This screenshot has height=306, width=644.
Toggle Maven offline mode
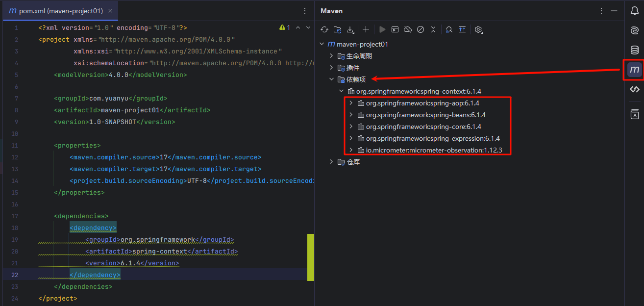pyautogui.click(x=407, y=30)
